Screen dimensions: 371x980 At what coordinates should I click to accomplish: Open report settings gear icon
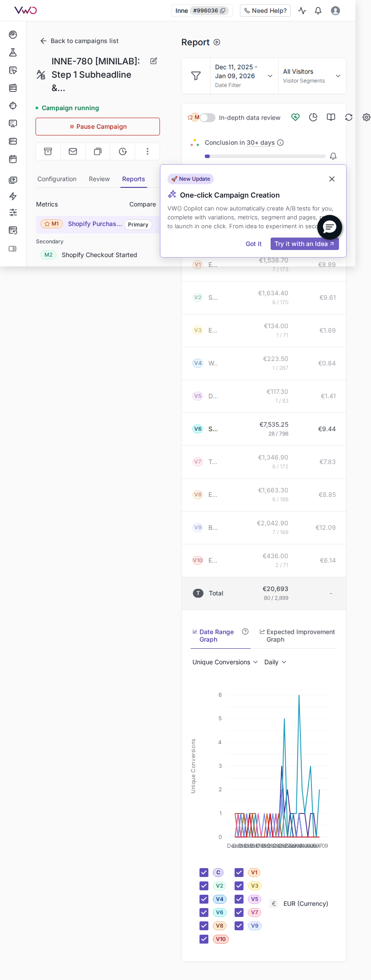[x=366, y=117]
